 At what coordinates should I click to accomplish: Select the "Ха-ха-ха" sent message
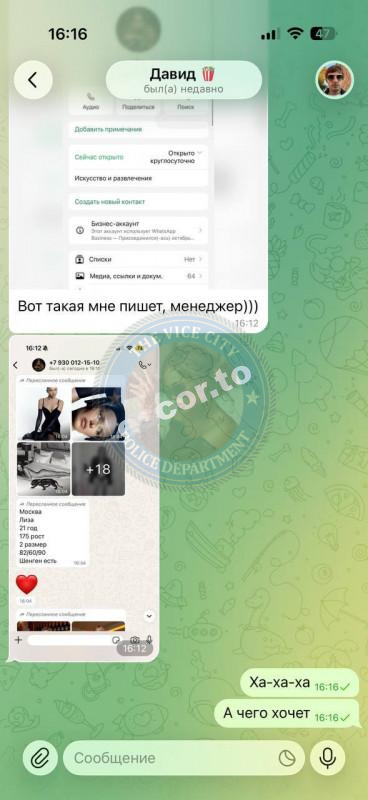click(x=300, y=683)
